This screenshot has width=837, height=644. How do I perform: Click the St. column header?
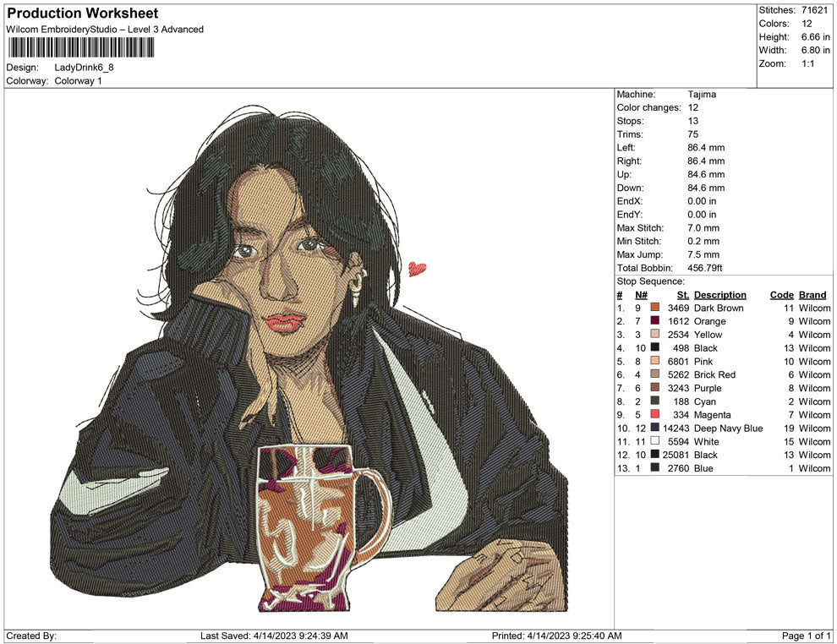pos(683,294)
